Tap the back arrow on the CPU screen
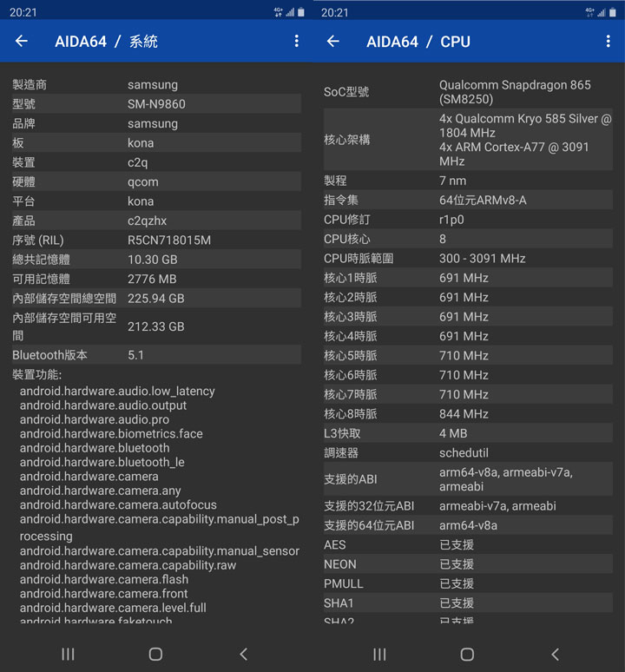This screenshot has height=672, width=625. click(x=332, y=41)
